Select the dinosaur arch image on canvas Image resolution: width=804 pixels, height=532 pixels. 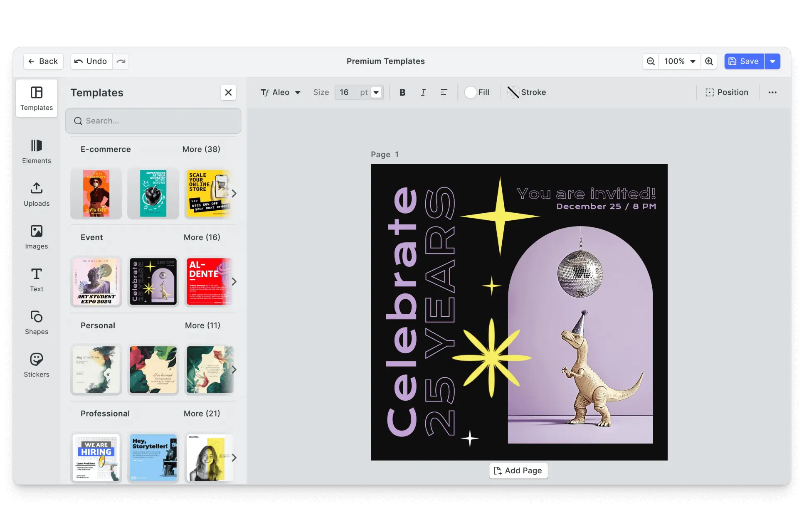[x=580, y=335]
